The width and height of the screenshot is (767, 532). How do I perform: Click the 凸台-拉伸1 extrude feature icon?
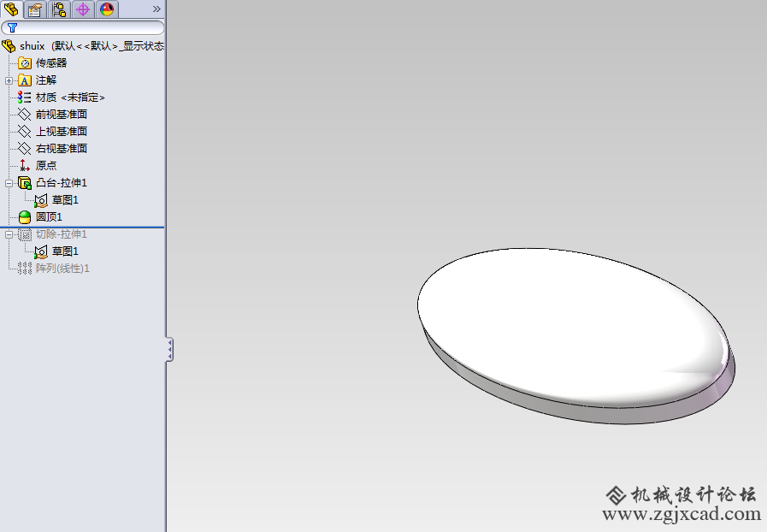pyautogui.click(x=25, y=183)
